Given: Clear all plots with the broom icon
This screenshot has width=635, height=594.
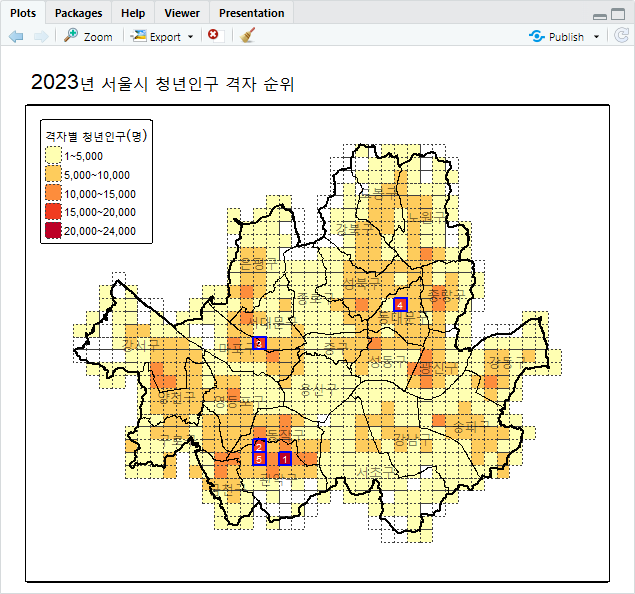Looking at the screenshot, I should [x=247, y=35].
